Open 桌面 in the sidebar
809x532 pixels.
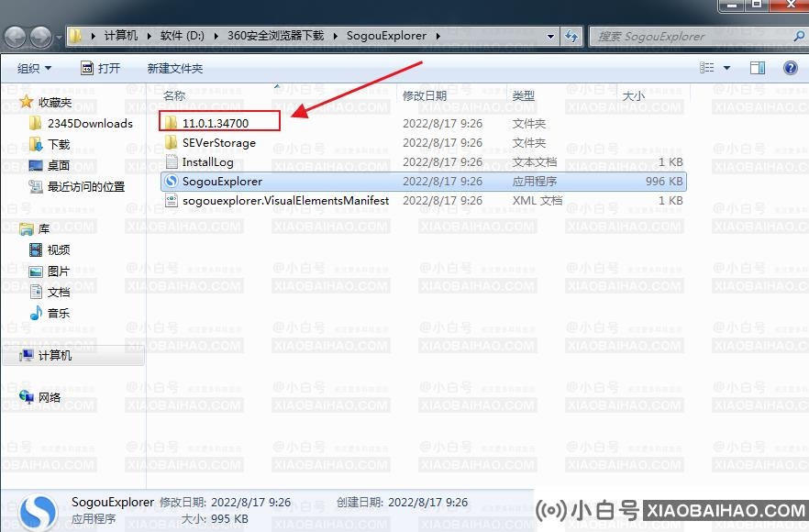(59, 166)
